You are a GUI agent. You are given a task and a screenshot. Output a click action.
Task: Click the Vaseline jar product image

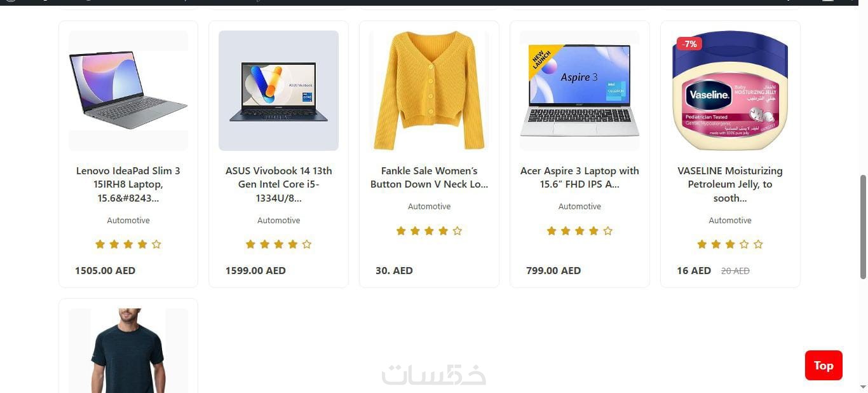point(730,90)
